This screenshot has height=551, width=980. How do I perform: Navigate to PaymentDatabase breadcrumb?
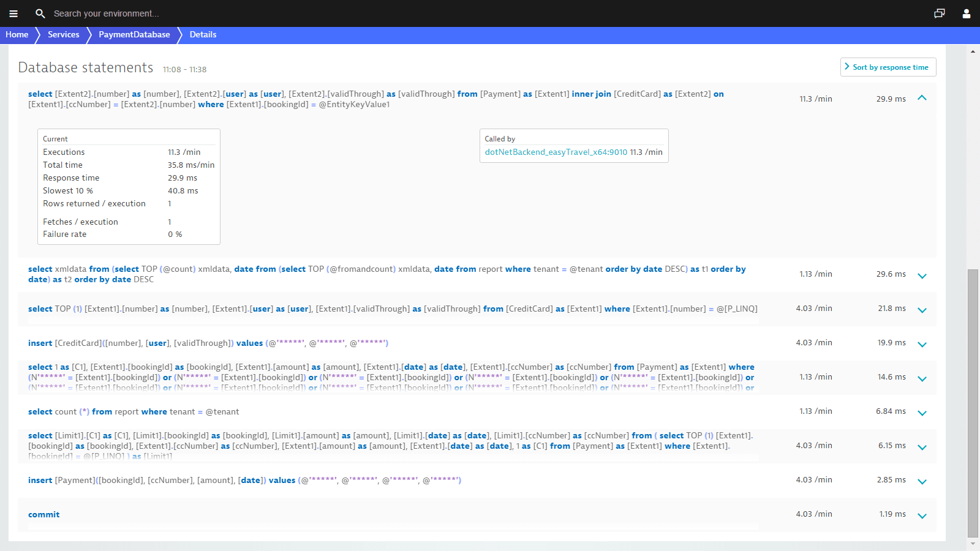134,35
